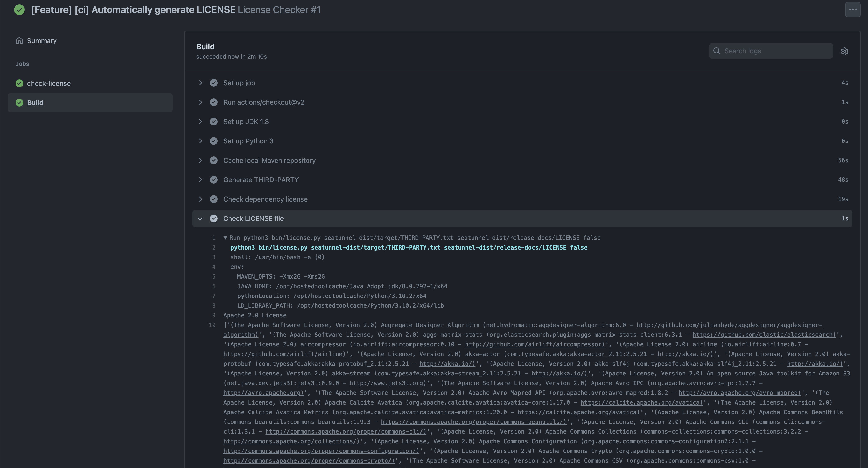Viewport: 868px width, 468px height.
Task: Expand the Set up job step
Action: [200, 83]
